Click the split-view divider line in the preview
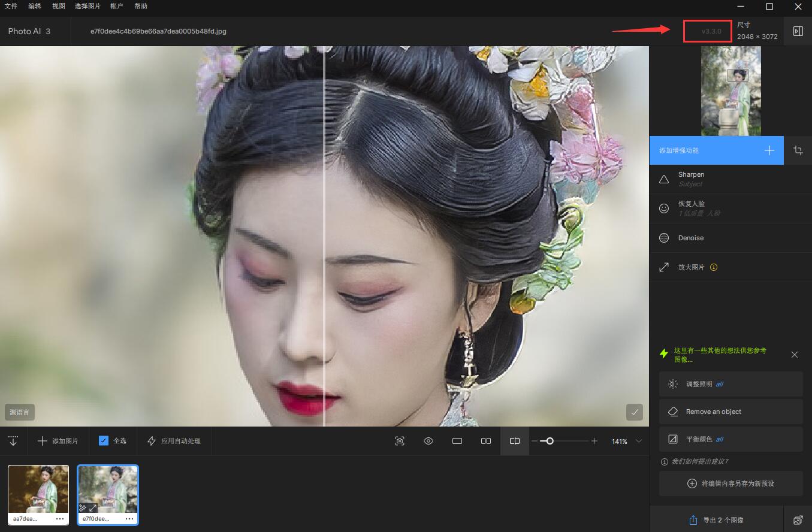812x532 pixels. click(324, 236)
